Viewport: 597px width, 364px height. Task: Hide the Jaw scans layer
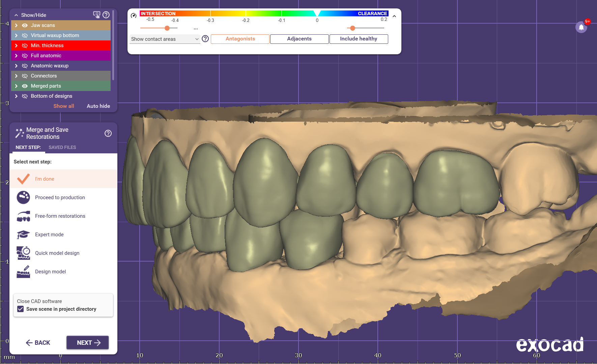(25, 25)
